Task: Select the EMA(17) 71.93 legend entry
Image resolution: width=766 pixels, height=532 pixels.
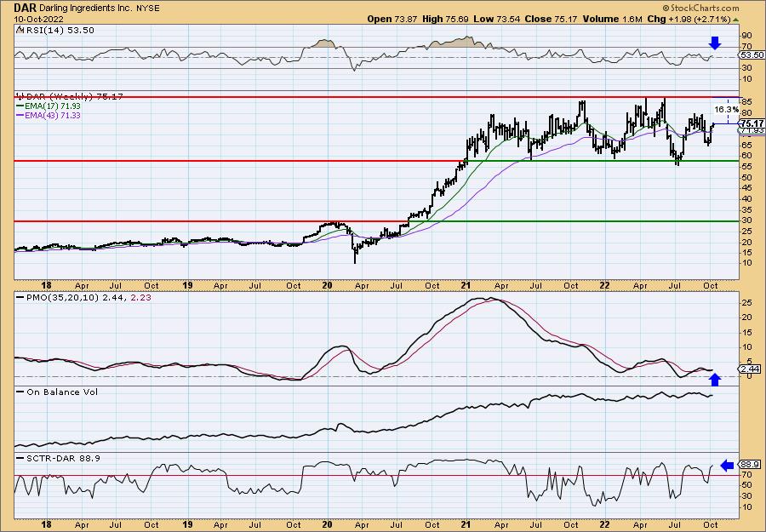Action: point(49,106)
